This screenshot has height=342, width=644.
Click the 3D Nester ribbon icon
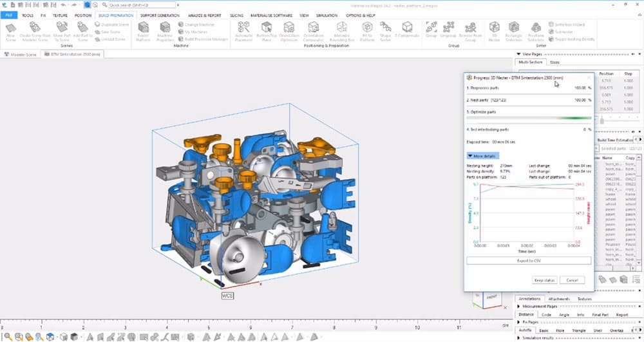(495, 28)
